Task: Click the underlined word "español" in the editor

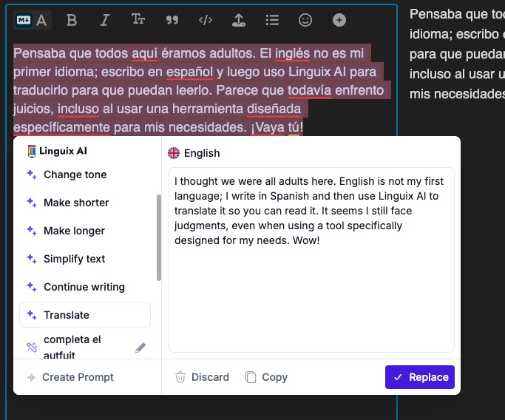Action: [x=190, y=72]
